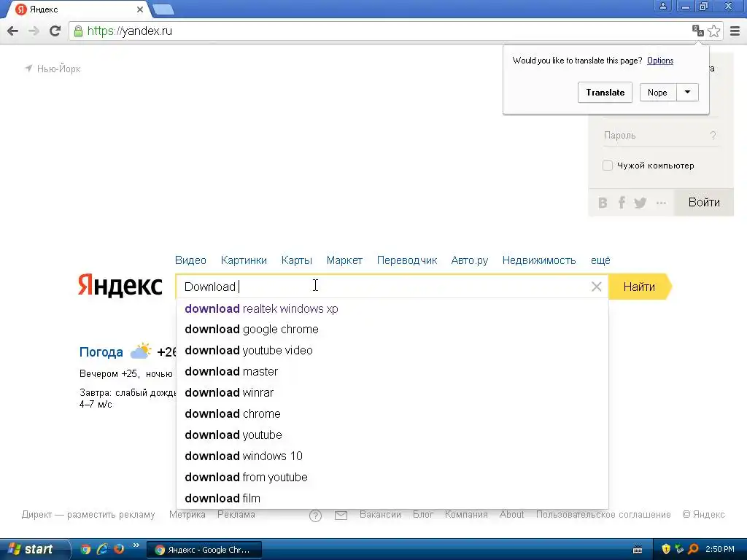The image size is (747, 560).
Task: Select suggestion download from youtube
Action: point(392,477)
